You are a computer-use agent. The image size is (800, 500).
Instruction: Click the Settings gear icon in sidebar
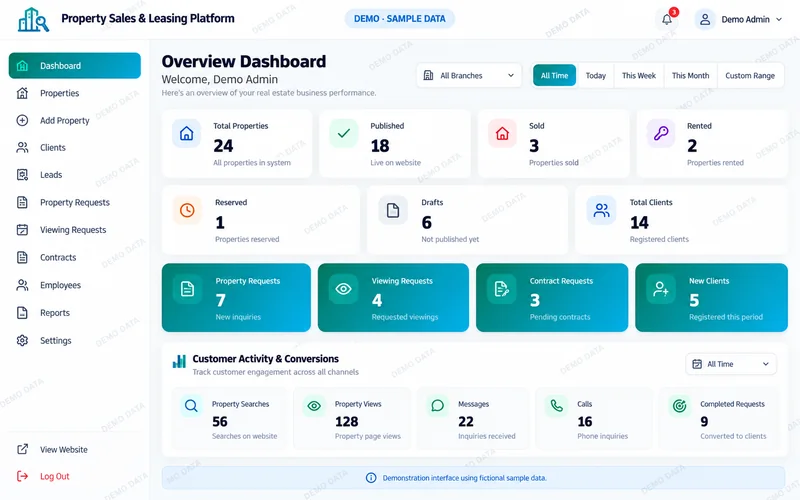22,340
